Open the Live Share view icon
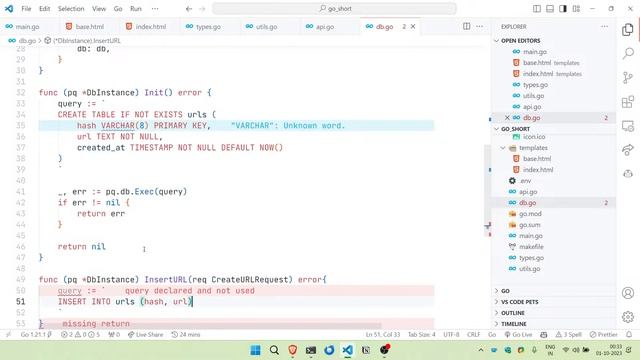The height and width of the screenshot is (360, 640). (628, 149)
